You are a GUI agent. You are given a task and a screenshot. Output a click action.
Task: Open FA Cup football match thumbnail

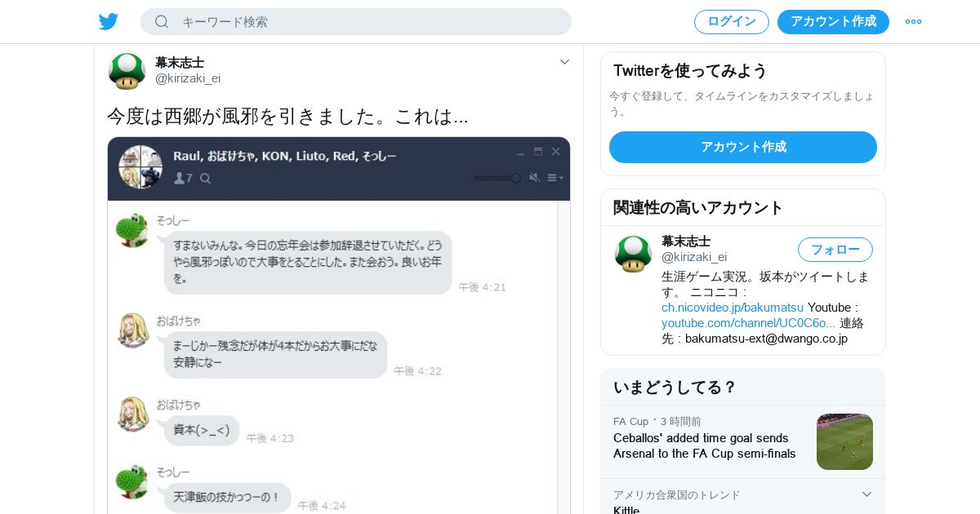(844, 441)
